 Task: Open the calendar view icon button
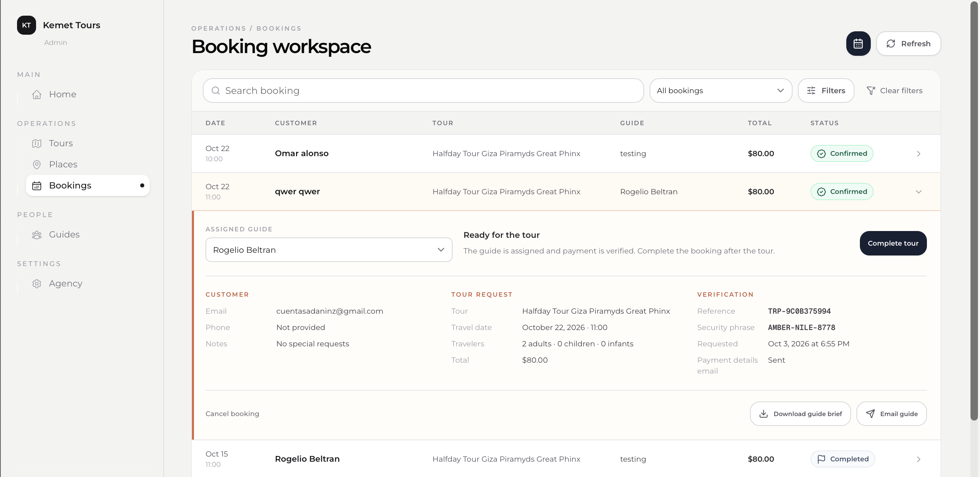tap(858, 44)
